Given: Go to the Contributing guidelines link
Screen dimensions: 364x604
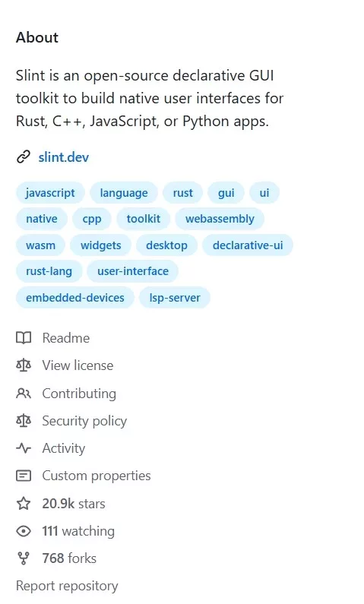Looking at the screenshot, I should pos(79,394).
